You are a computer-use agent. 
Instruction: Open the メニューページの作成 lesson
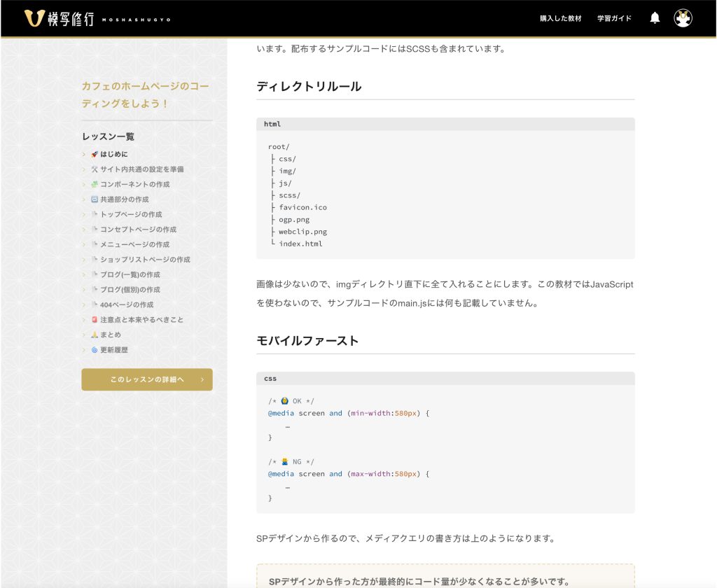(134, 244)
